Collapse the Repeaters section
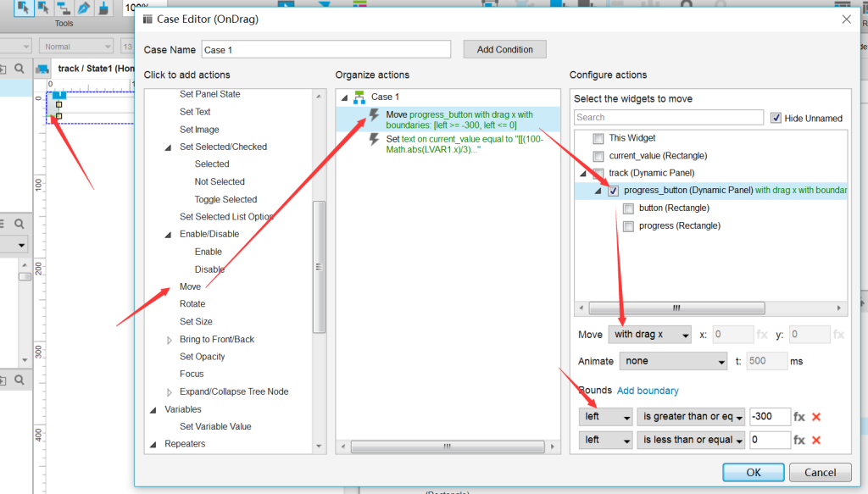The width and height of the screenshot is (868, 494). (153, 445)
